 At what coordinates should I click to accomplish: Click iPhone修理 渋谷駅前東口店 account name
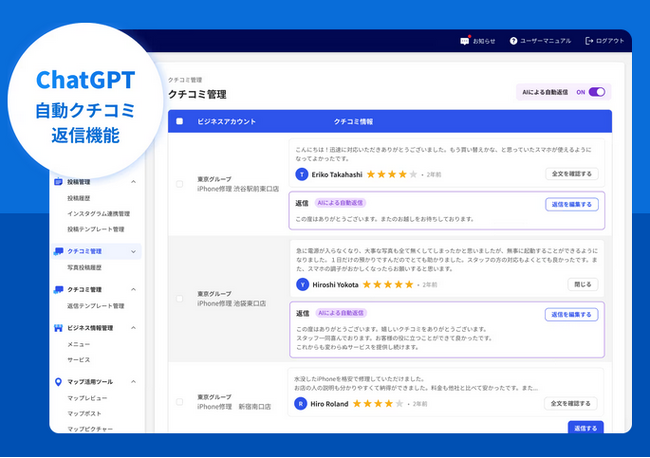point(238,189)
